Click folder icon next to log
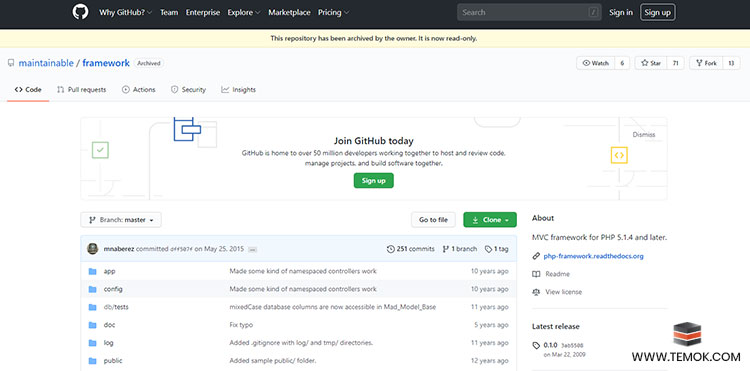 pyautogui.click(x=92, y=343)
